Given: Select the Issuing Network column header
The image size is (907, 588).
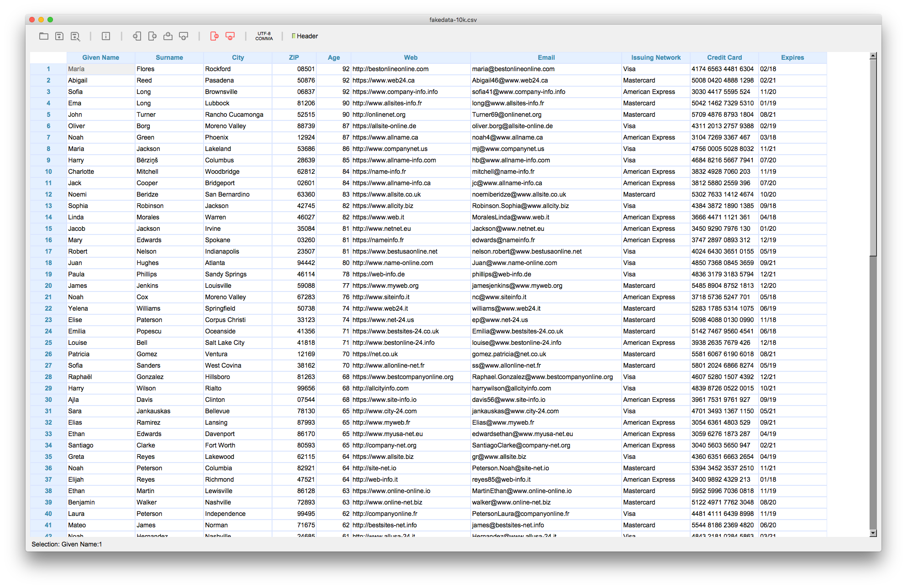Looking at the screenshot, I should [x=655, y=57].
